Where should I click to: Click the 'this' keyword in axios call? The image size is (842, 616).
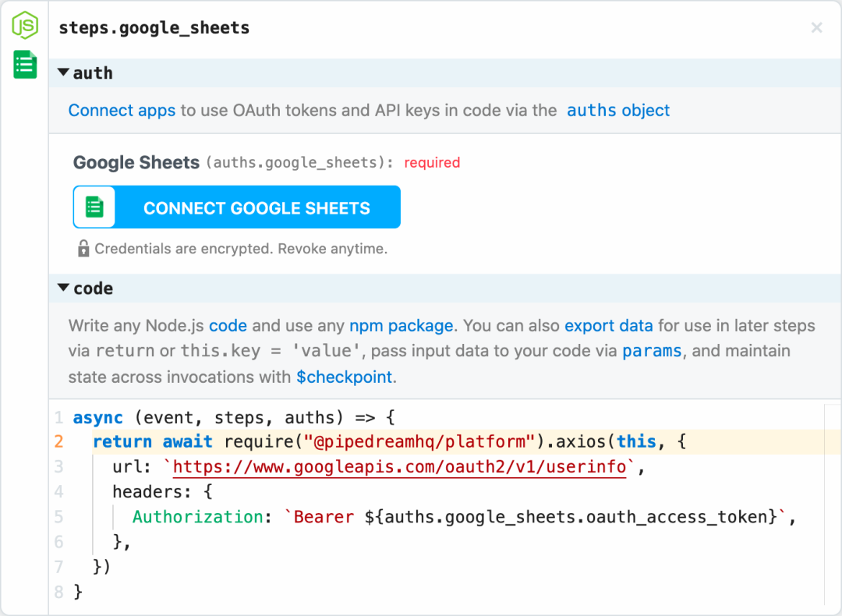(x=636, y=442)
